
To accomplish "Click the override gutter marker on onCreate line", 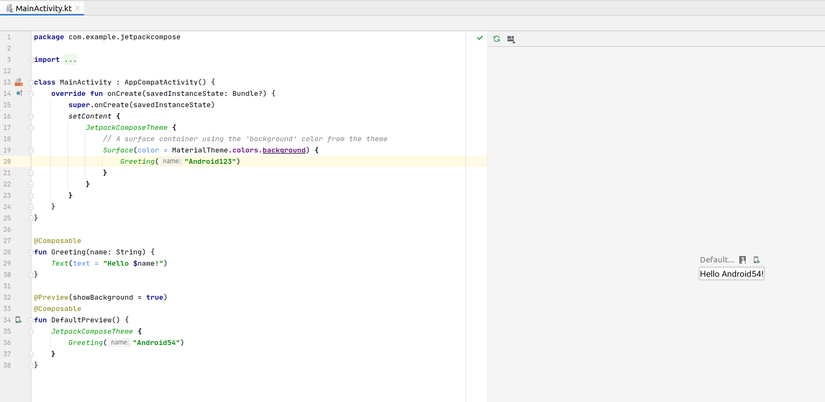I will [19, 93].
